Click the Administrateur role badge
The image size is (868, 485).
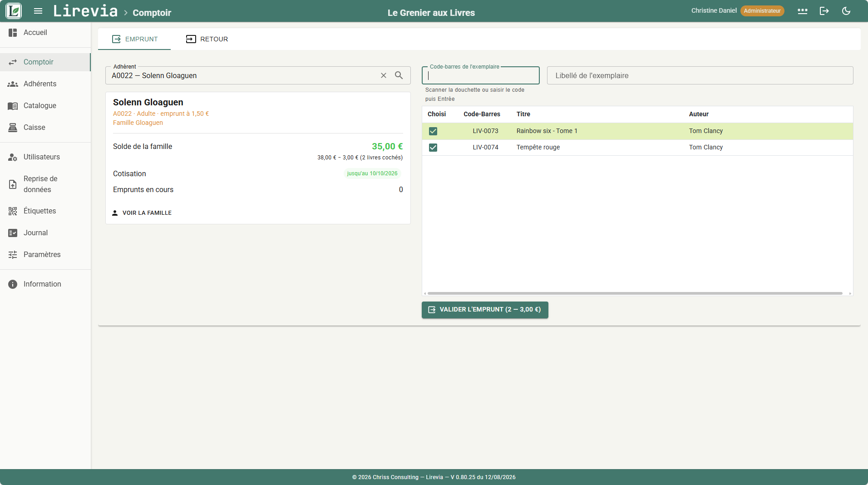pos(762,11)
